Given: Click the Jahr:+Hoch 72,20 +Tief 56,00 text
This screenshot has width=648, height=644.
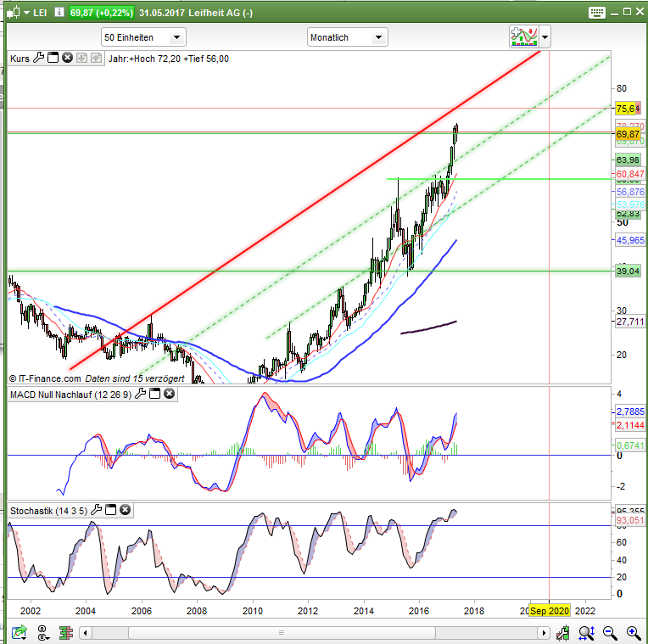Looking at the screenshot, I should pyautogui.click(x=169, y=59).
